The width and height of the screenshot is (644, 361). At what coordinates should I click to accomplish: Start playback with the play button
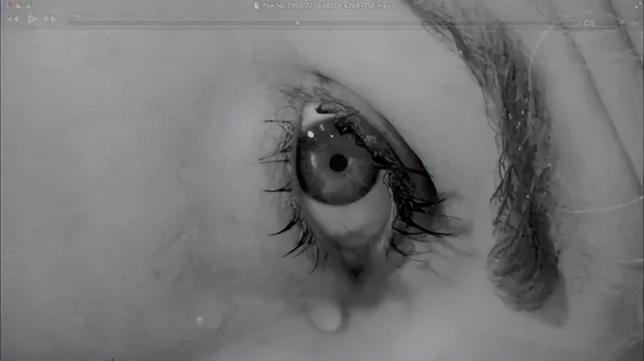tap(32, 19)
